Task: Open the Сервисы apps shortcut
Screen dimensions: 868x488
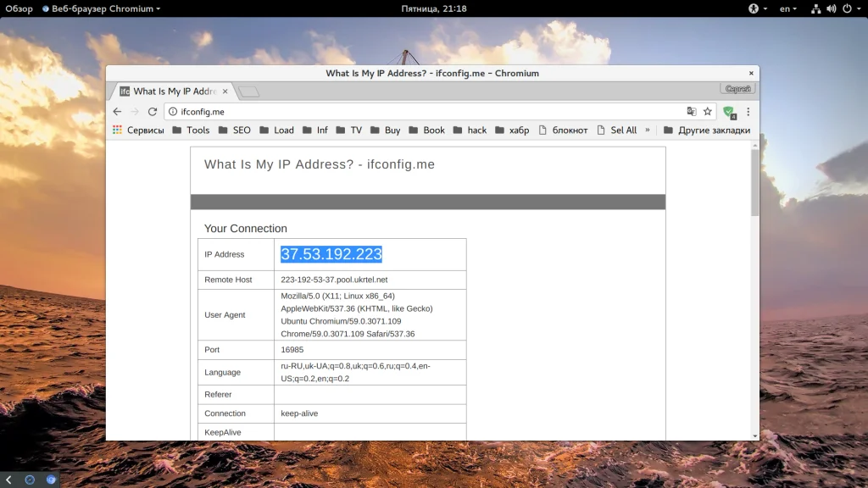Action: click(x=138, y=130)
